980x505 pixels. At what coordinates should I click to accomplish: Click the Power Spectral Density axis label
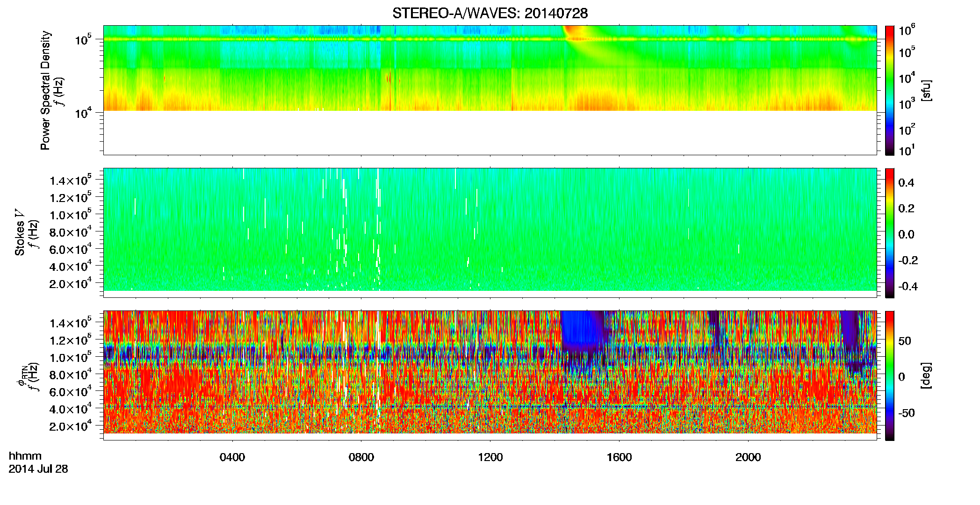click(x=45, y=90)
